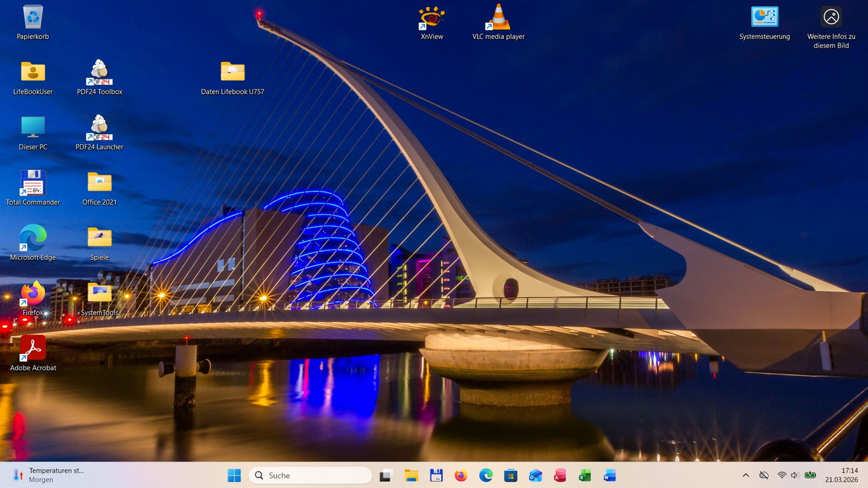Select the Total Commander desktop shortcut

coord(33,184)
